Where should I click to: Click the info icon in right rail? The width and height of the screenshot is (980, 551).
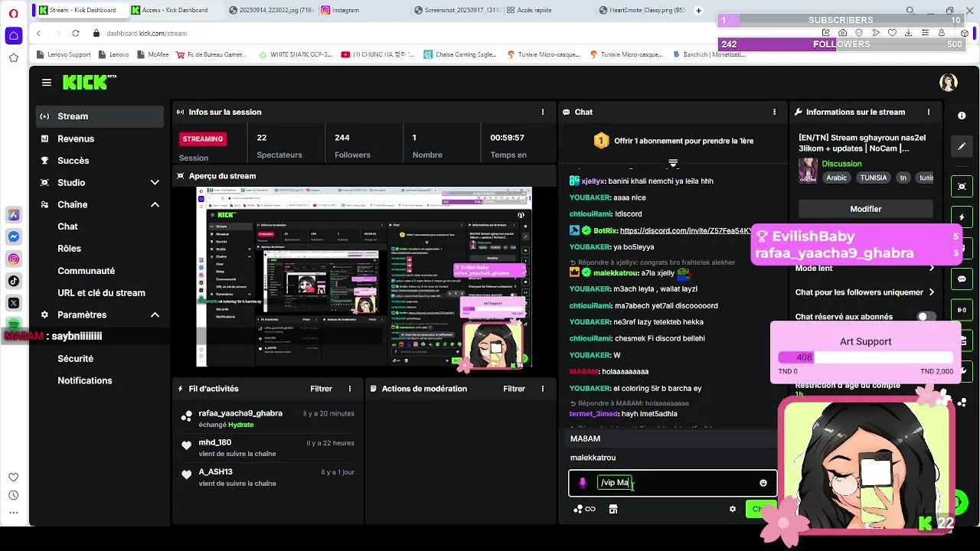point(962,116)
